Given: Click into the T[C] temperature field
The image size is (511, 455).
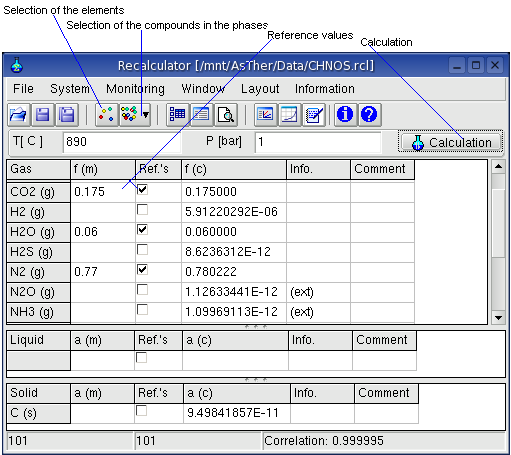Looking at the screenshot, I should pos(122,142).
